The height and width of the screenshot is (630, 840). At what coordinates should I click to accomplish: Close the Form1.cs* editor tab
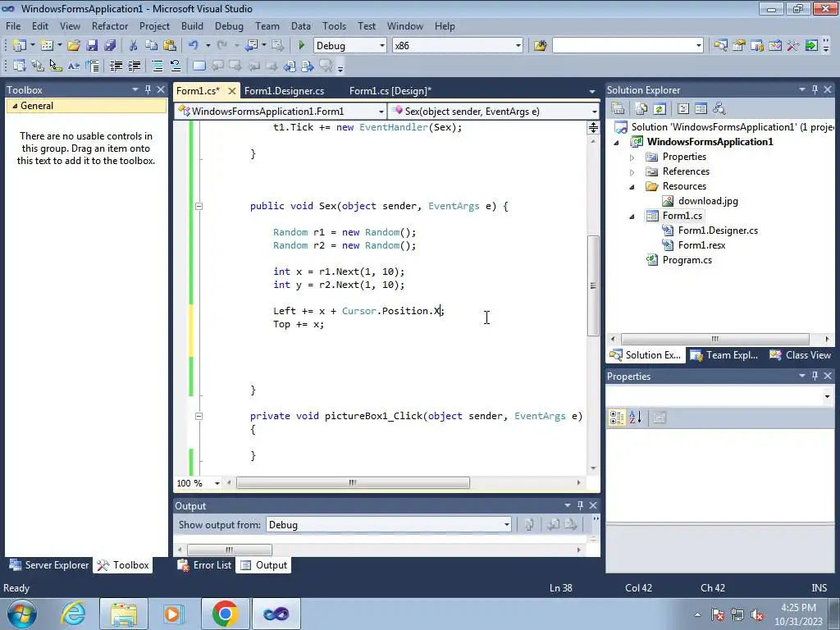pos(232,91)
